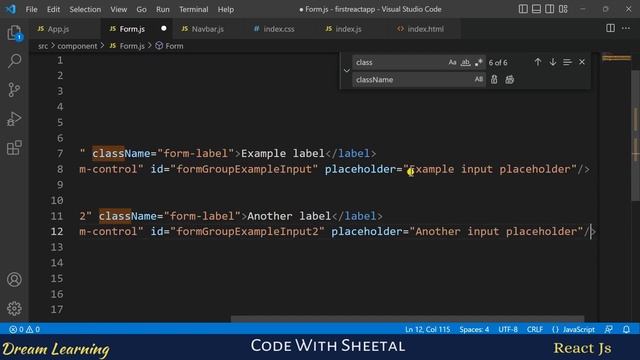Open the Edit menu
640x360 pixels.
pyautogui.click(x=53, y=9)
